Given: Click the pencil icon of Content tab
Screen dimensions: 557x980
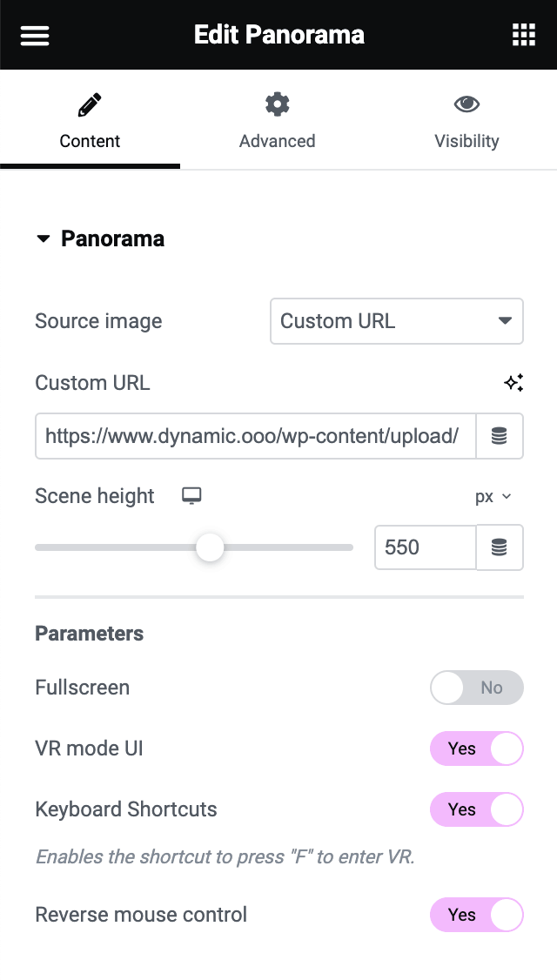Looking at the screenshot, I should [90, 106].
